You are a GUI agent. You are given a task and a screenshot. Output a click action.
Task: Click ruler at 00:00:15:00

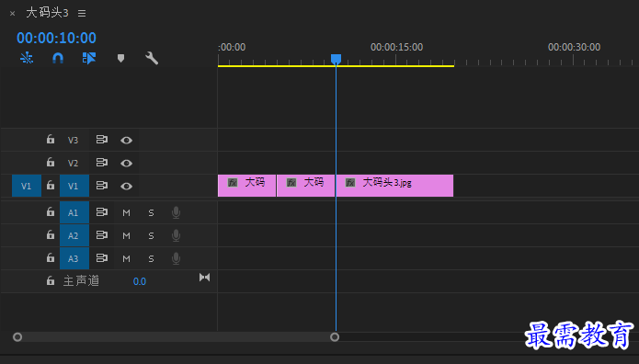[396, 47]
